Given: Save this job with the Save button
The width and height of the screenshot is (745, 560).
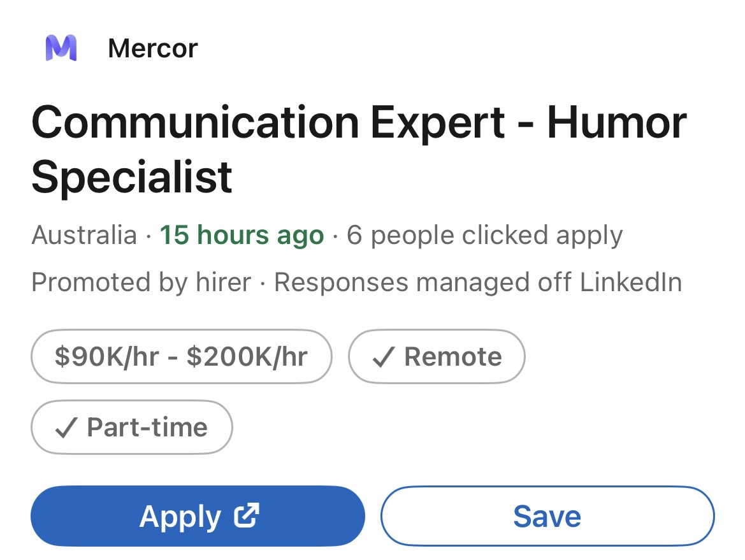Looking at the screenshot, I should click(x=547, y=516).
